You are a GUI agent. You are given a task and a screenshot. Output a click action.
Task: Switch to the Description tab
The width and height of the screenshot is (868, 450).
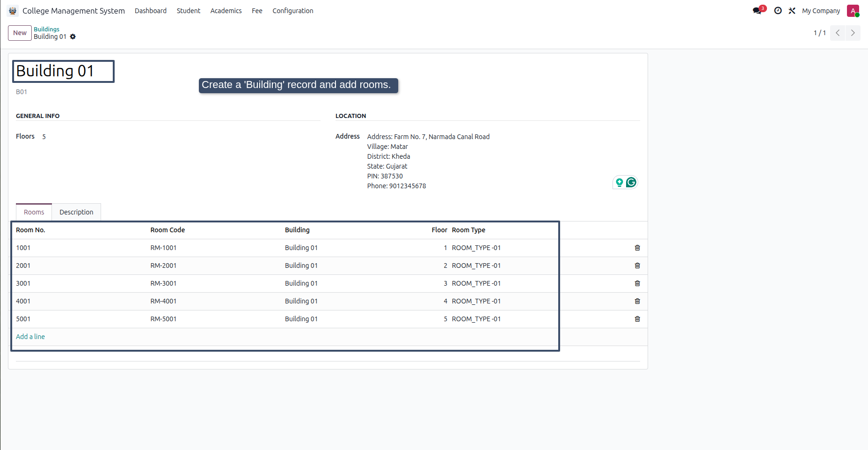click(x=76, y=212)
